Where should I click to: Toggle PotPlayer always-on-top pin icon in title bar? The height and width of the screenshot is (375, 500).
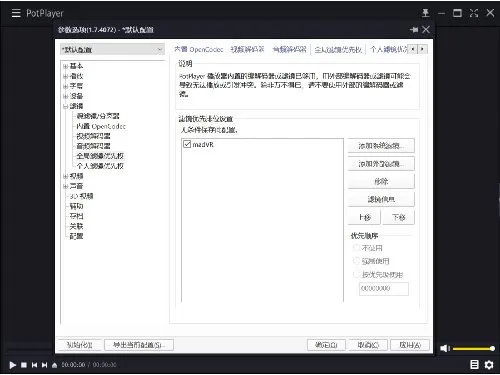tap(426, 13)
